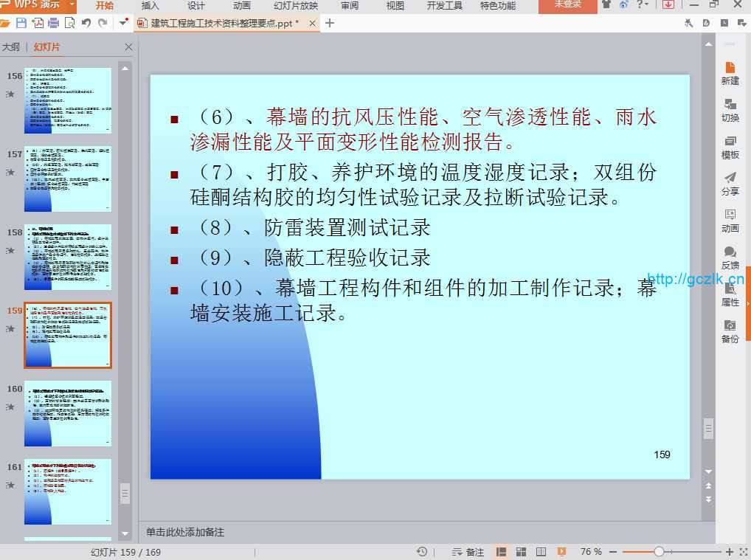751x560 pixels.
Task: Click the 分享 share icon
Action: coord(730,183)
